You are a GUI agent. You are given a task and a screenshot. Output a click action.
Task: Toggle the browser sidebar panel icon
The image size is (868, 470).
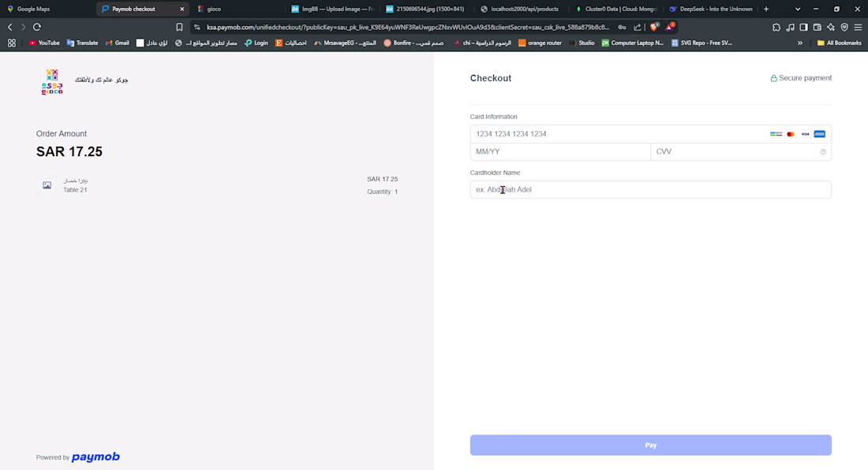pyautogui.click(x=804, y=27)
